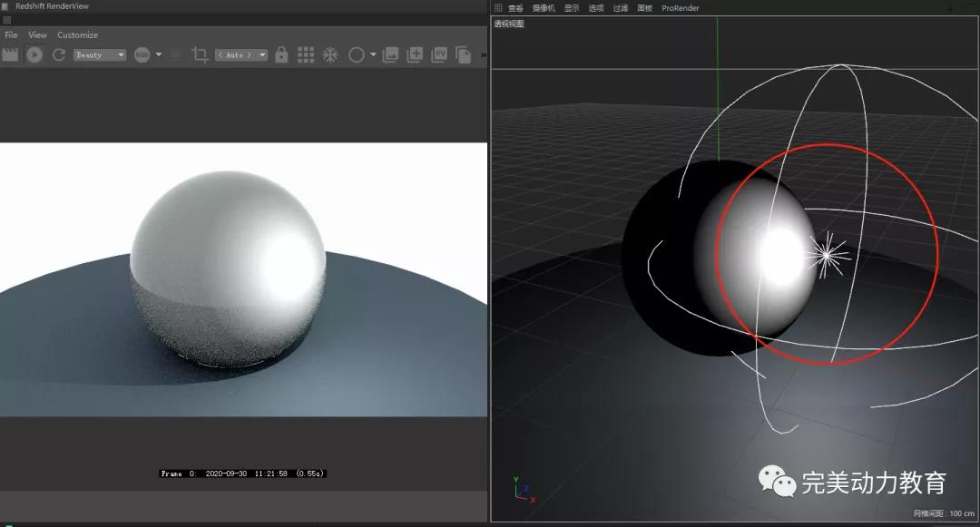Open the File menu in RenderView

[12, 34]
